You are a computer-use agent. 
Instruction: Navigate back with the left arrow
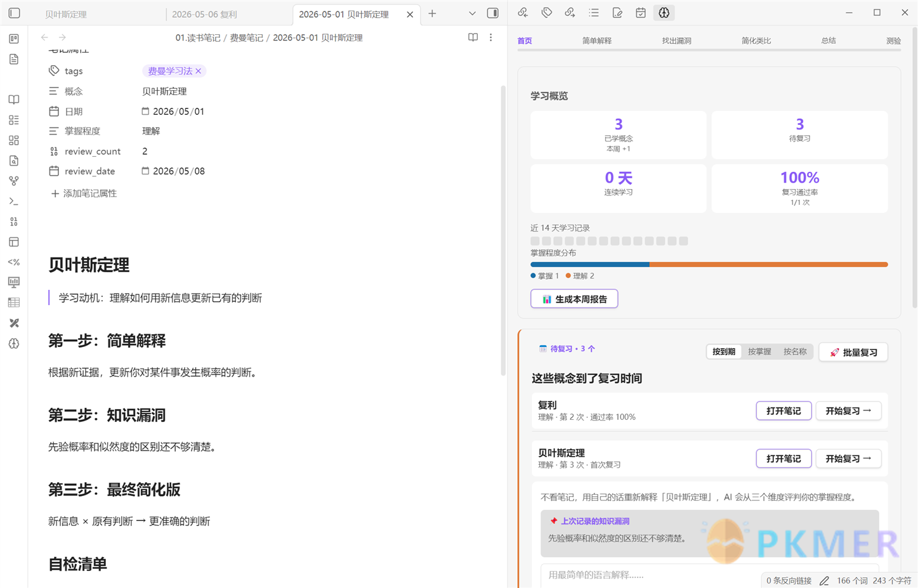pyautogui.click(x=44, y=37)
